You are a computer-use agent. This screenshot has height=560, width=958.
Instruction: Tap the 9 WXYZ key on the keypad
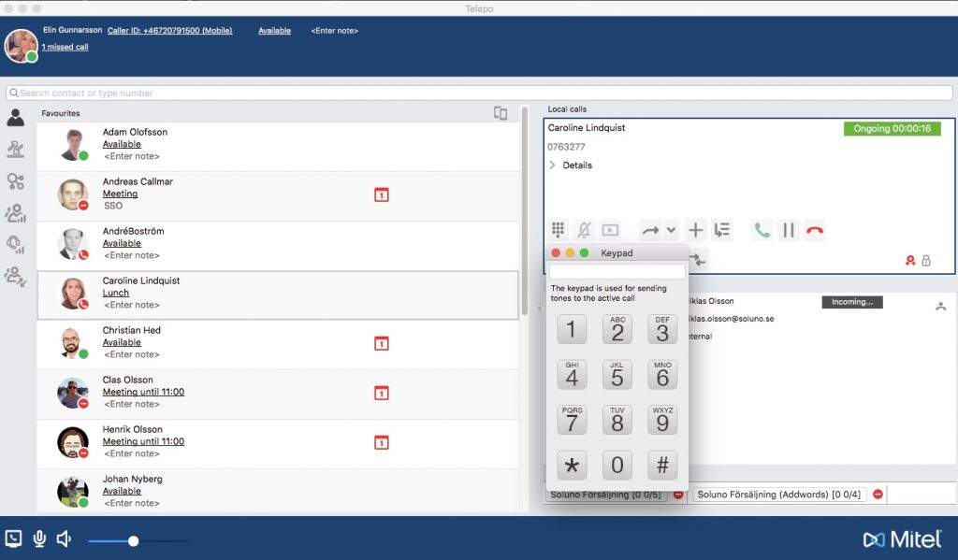coord(662,420)
